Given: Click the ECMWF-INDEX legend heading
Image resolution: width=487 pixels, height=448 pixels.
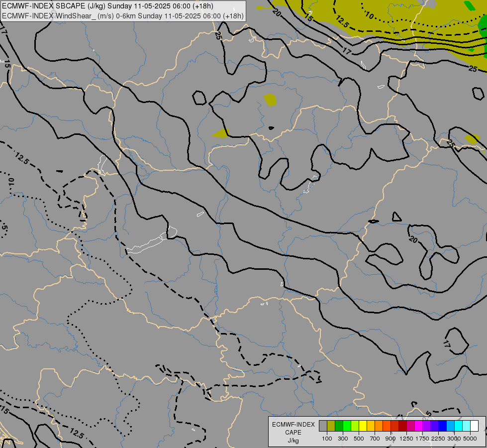Looking at the screenshot, I should tap(293, 425).
